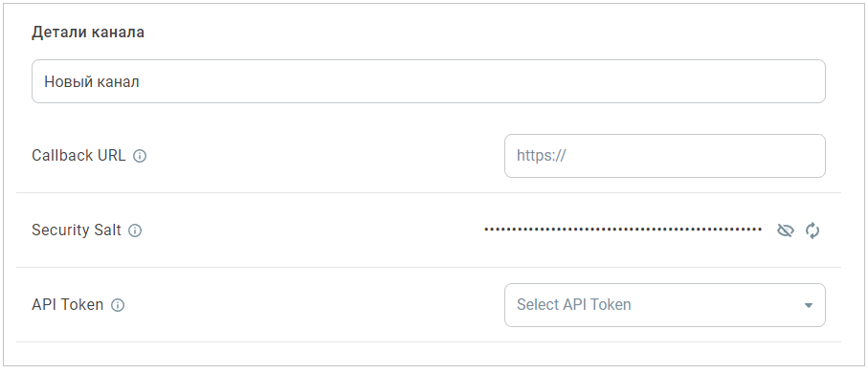Click the https:// placeholder text
The height and width of the screenshot is (373, 868).
click(x=541, y=156)
